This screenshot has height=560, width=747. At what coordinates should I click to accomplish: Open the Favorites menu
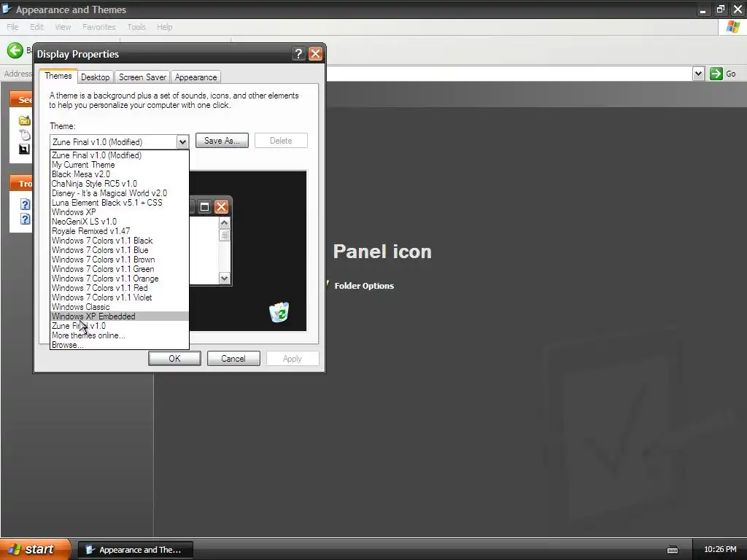(99, 27)
